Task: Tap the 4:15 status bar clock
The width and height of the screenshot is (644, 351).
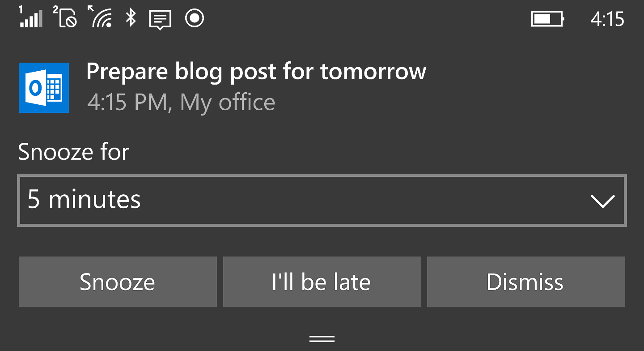Action: [607, 19]
